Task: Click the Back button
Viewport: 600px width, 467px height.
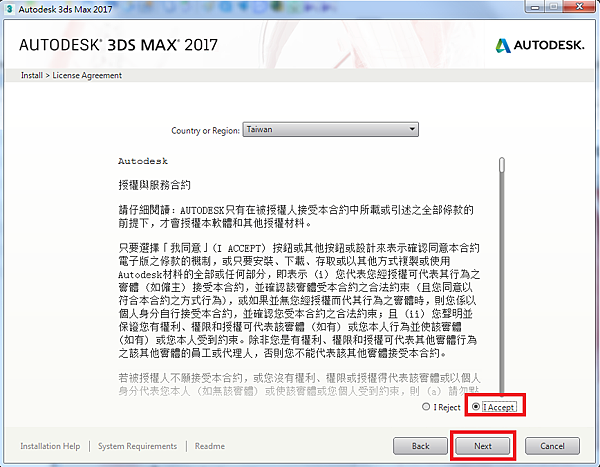Action: [x=420, y=446]
